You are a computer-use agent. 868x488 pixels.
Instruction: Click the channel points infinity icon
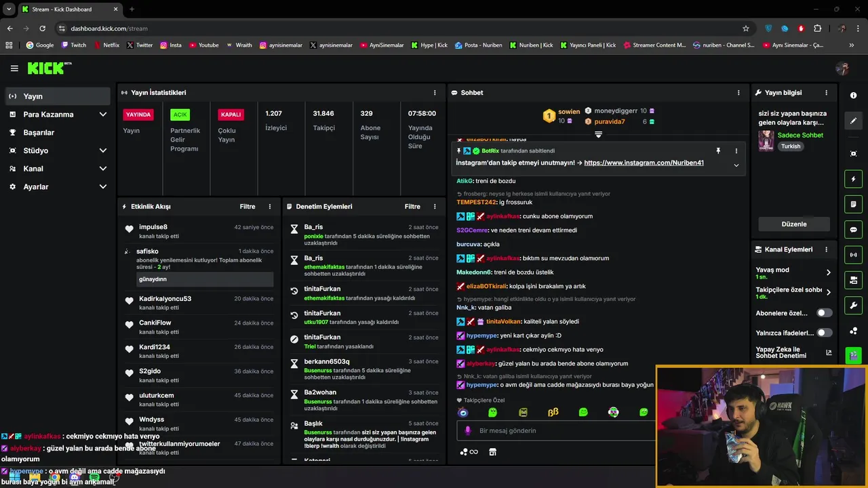[469, 452]
